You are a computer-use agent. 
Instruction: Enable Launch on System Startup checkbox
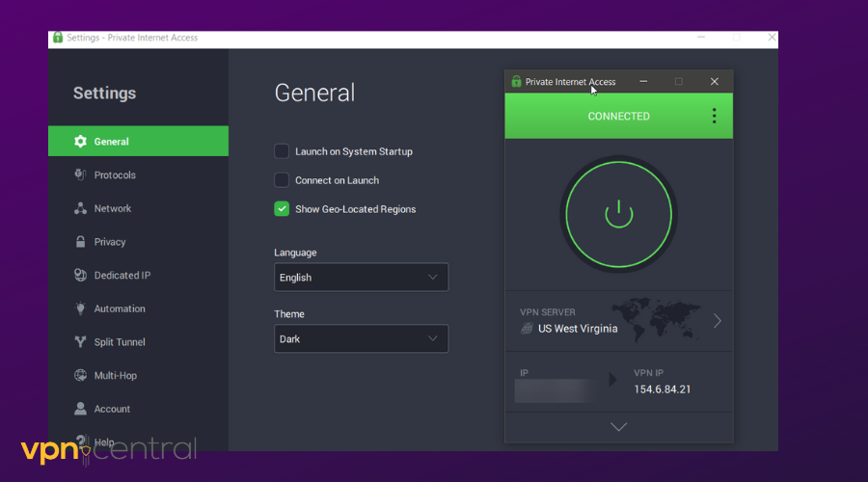click(282, 151)
